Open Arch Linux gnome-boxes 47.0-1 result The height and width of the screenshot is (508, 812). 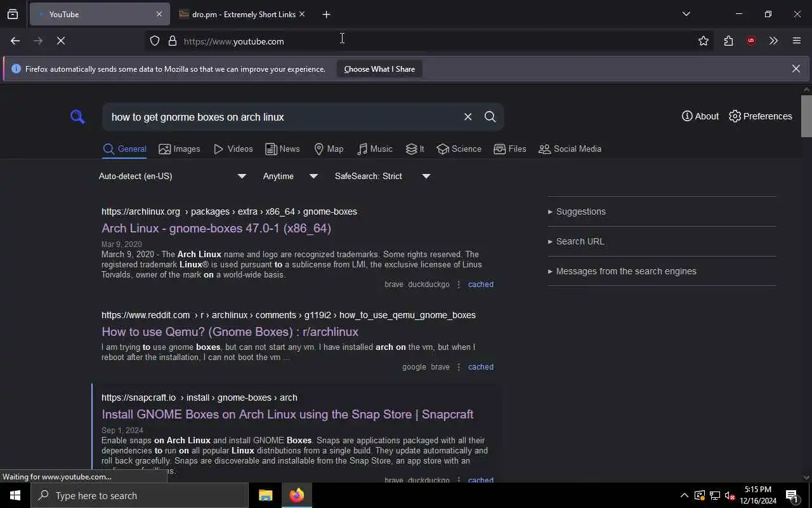216,228
